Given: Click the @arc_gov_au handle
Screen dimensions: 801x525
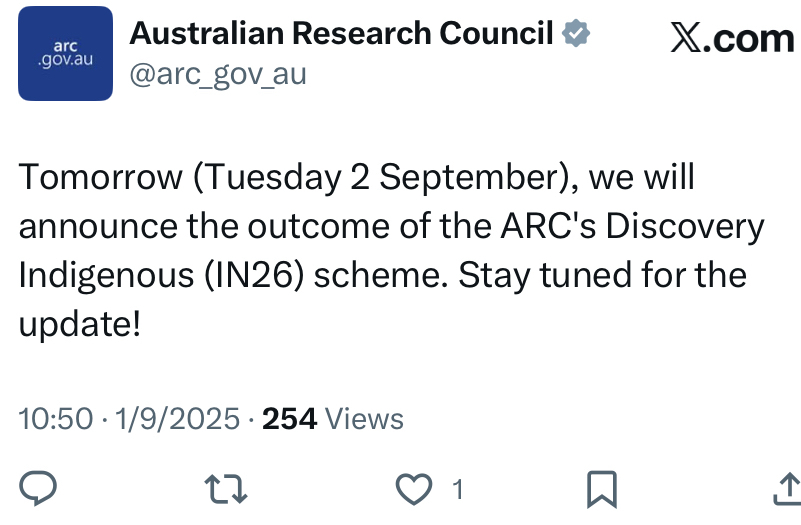Looking at the screenshot, I should (x=218, y=74).
